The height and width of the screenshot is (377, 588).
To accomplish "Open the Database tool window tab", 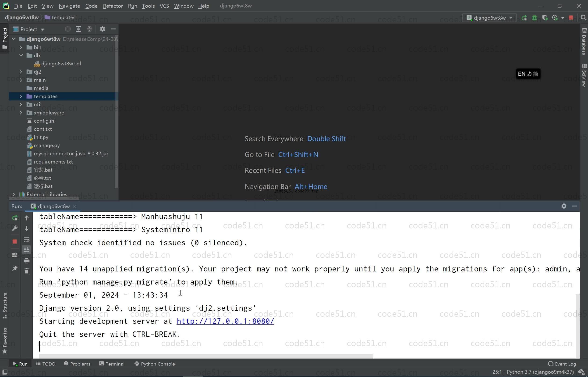I will point(584,41).
